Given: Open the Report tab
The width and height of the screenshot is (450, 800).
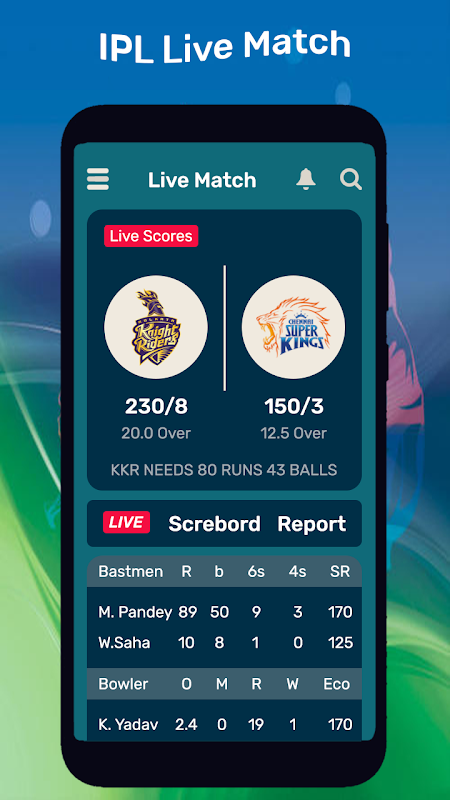Looking at the screenshot, I should (312, 524).
